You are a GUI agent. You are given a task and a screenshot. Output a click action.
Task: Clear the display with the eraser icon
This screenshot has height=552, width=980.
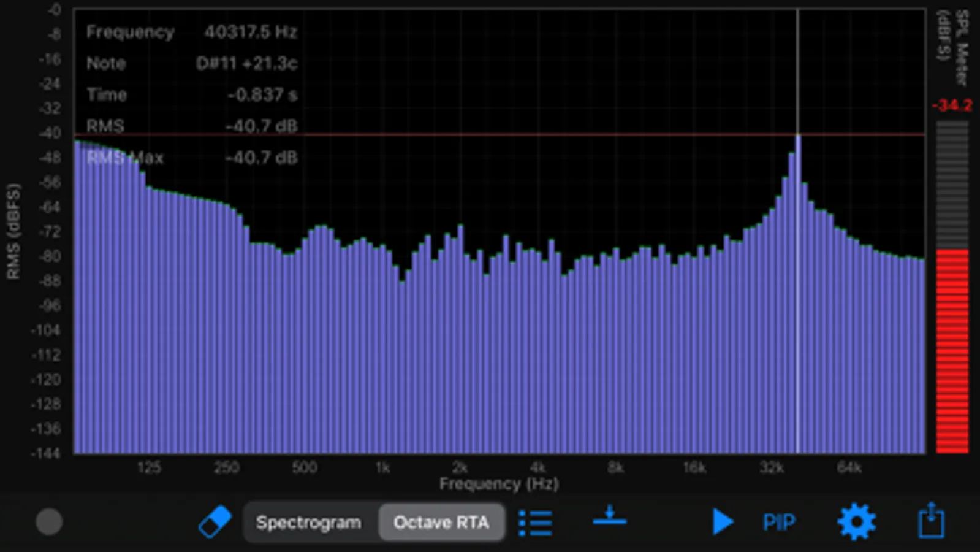pos(215,522)
